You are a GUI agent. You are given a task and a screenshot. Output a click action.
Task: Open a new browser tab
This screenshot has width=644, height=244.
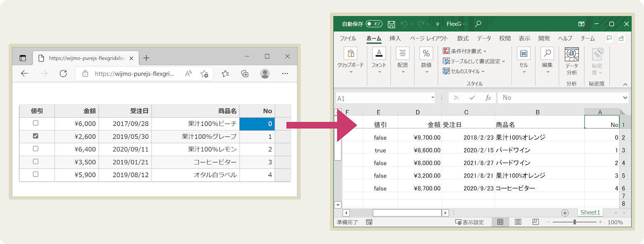point(146,58)
